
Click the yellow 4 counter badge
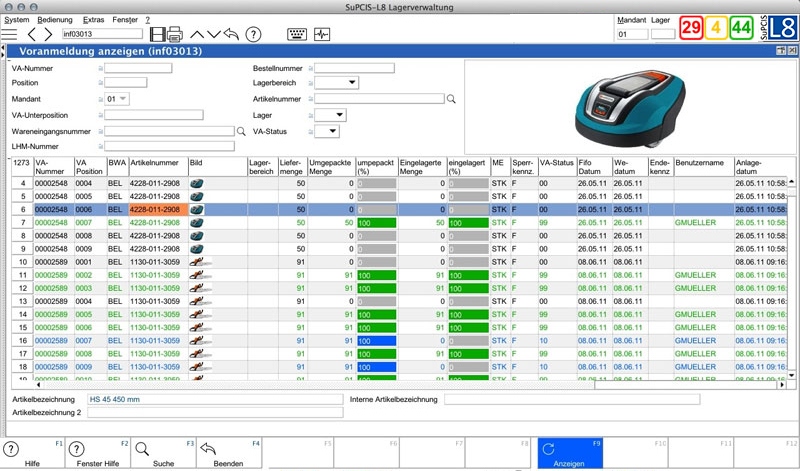coord(716,27)
